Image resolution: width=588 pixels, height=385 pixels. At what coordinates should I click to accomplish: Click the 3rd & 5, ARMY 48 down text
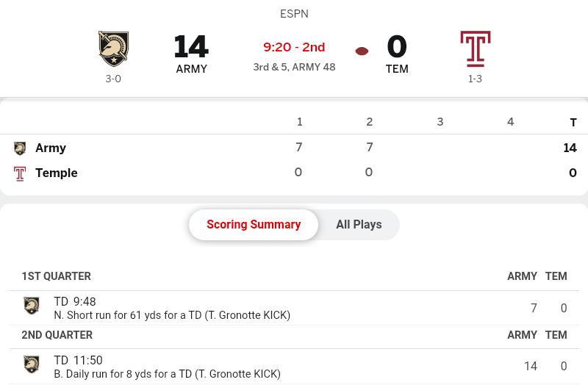click(294, 66)
